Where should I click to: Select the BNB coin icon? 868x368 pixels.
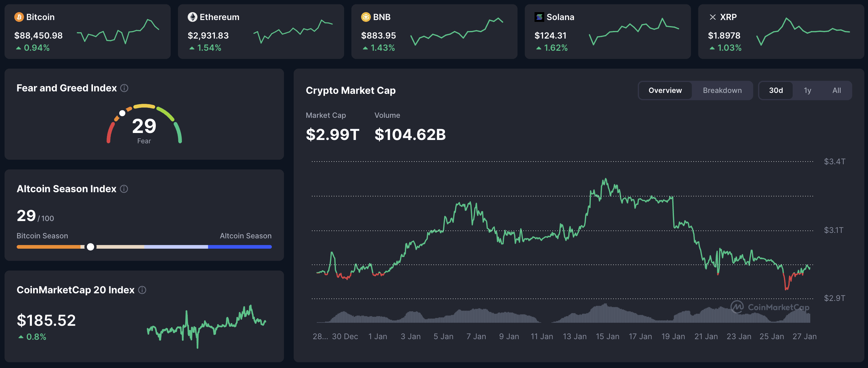(366, 17)
